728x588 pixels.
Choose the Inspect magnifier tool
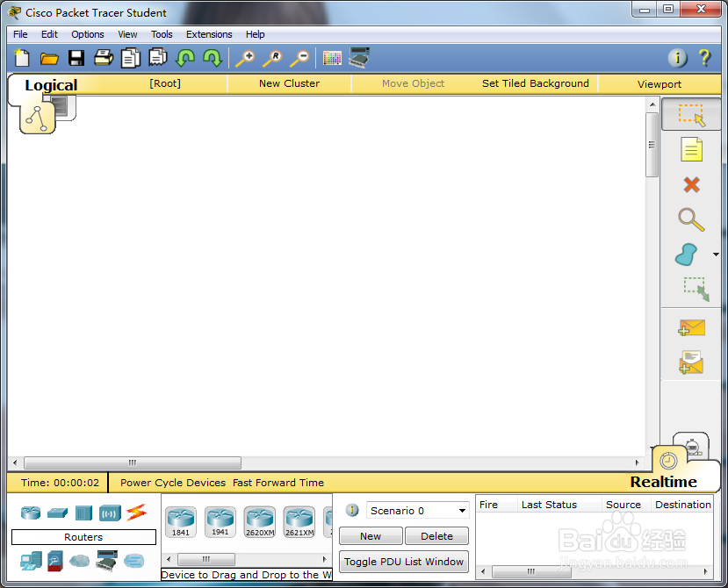pyautogui.click(x=691, y=219)
